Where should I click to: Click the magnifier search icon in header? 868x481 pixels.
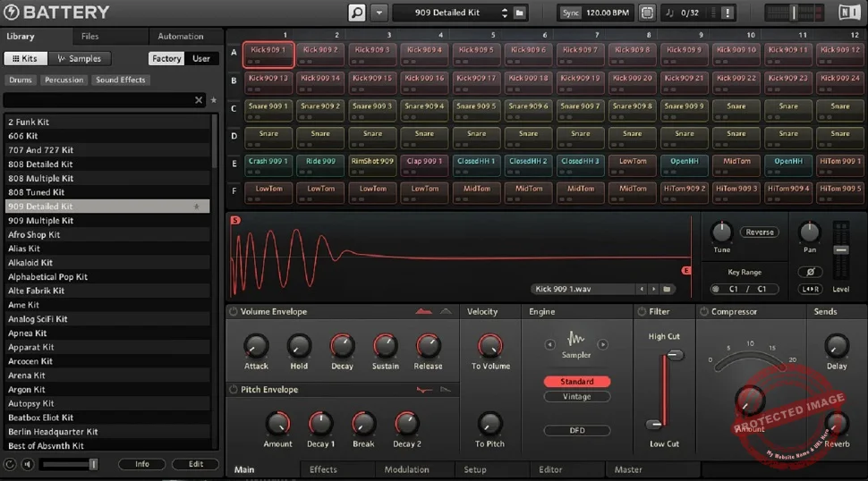coord(357,13)
